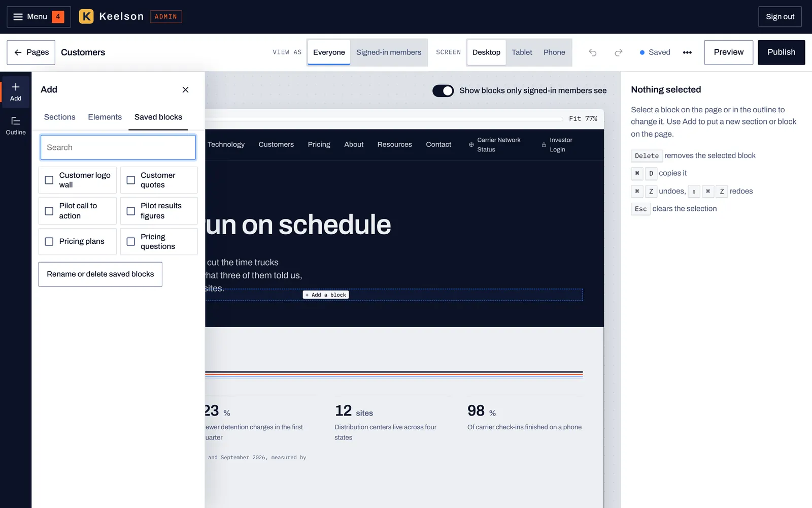This screenshot has height=508, width=812.
Task: Select the '98 %' statistic
Action: point(482,411)
